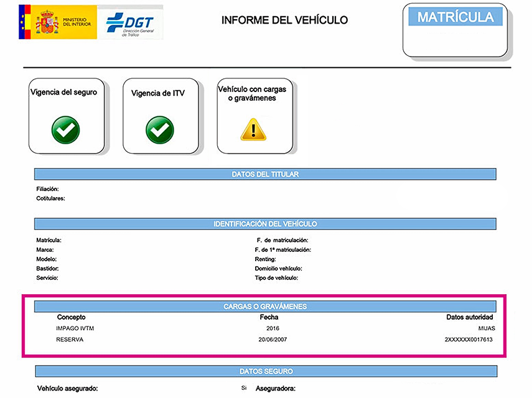Click the DATOS DEL TITULAR section header
Image resolution: width=532 pixels, height=398 pixels.
[x=265, y=174]
